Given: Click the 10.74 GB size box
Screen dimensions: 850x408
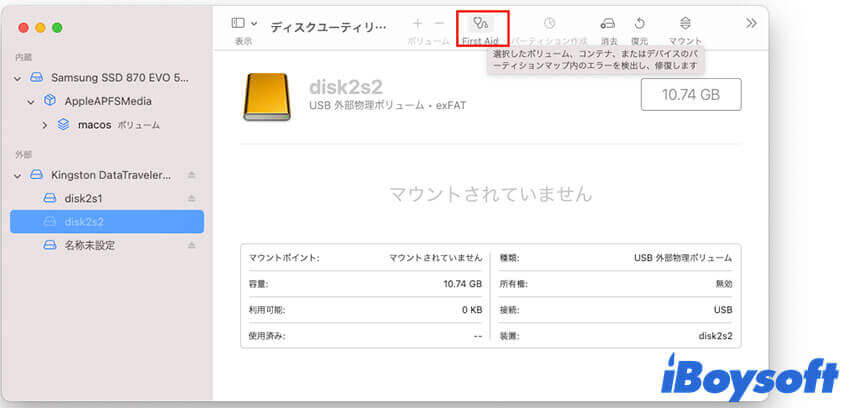Looking at the screenshot, I should tap(691, 95).
